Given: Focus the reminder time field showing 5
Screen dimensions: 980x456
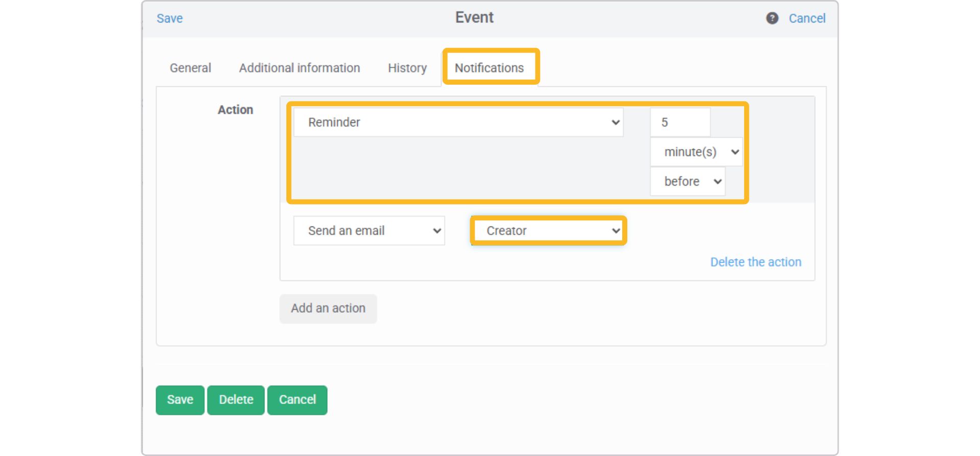Looking at the screenshot, I should pos(680,122).
